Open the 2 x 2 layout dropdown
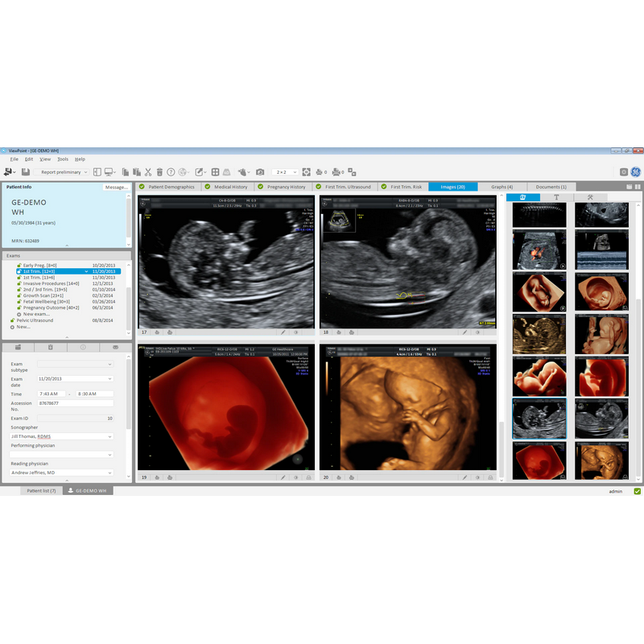The image size is (644, 644). 286,172
